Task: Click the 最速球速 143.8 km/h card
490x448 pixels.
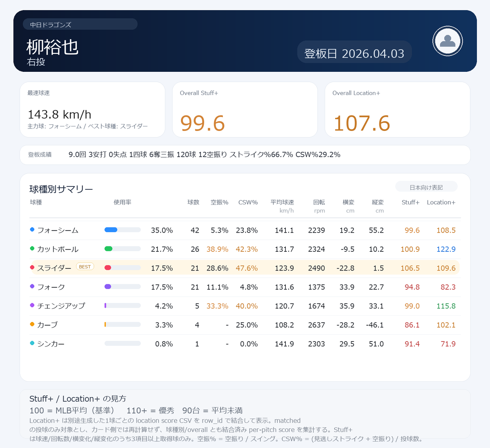Action: coord(92,109)
